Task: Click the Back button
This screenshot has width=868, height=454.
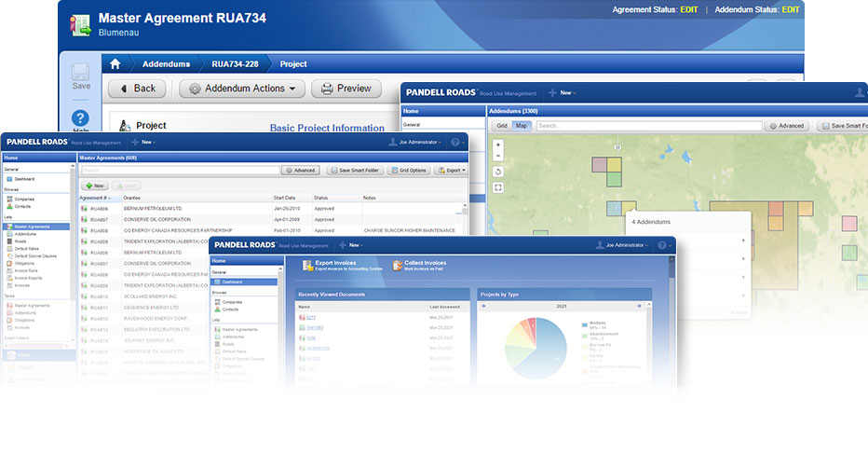Action: coord(137,89)
